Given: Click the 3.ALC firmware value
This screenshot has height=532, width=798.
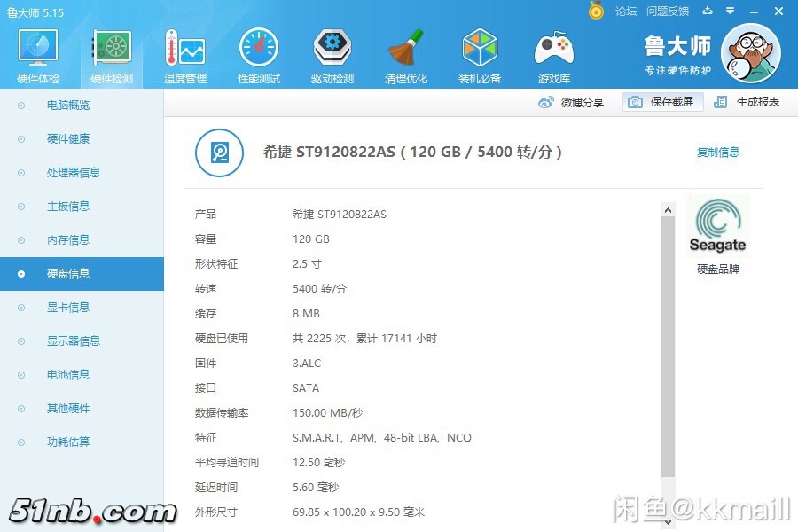Looking at the screenshot, I should point(307,364).
